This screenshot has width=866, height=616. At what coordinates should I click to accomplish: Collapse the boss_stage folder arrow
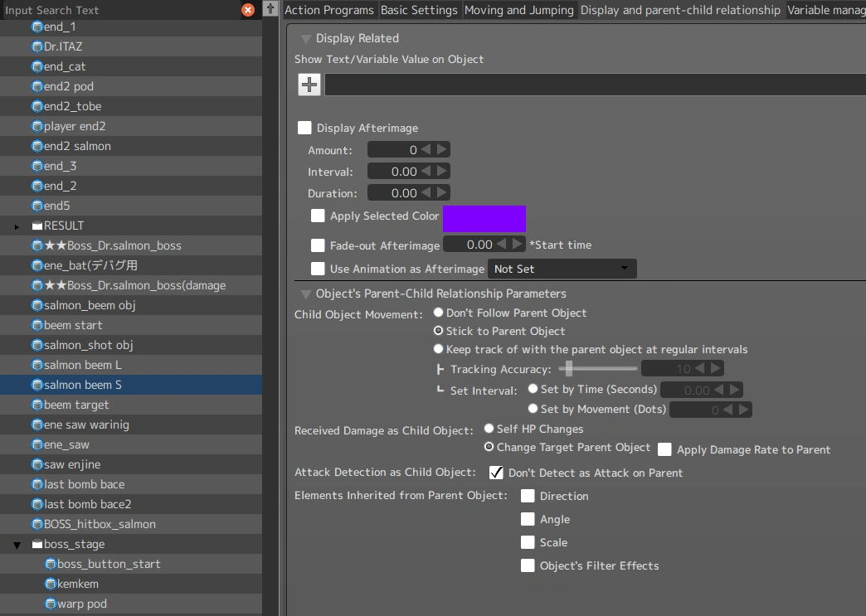pos(17,545)
